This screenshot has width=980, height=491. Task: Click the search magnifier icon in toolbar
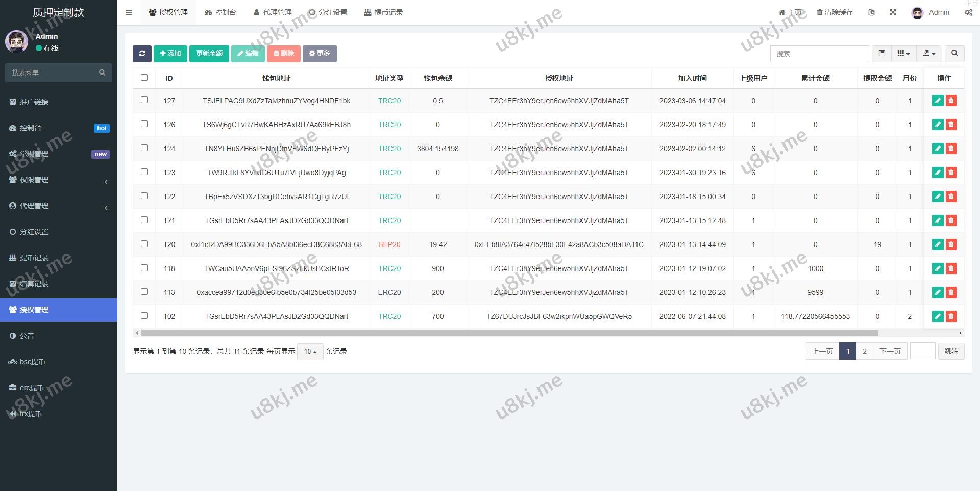[x=954, y=54]
